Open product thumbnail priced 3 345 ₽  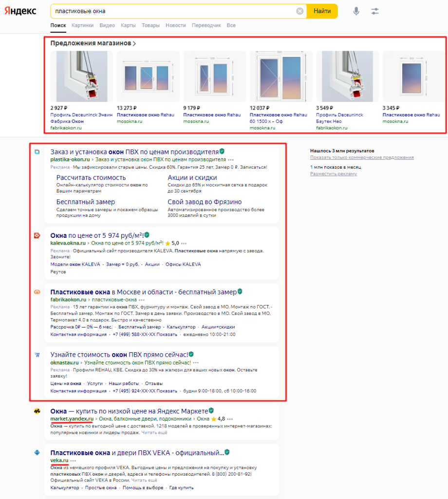413,77
